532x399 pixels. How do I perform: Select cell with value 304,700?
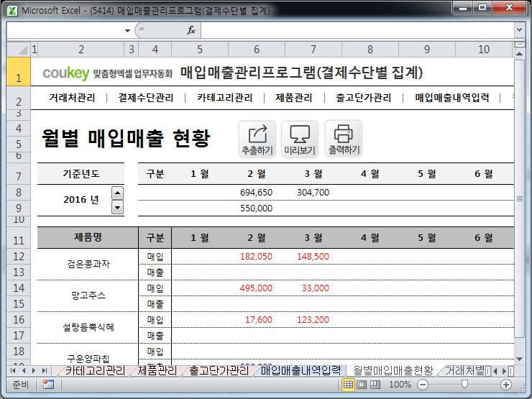pos(313,193)
